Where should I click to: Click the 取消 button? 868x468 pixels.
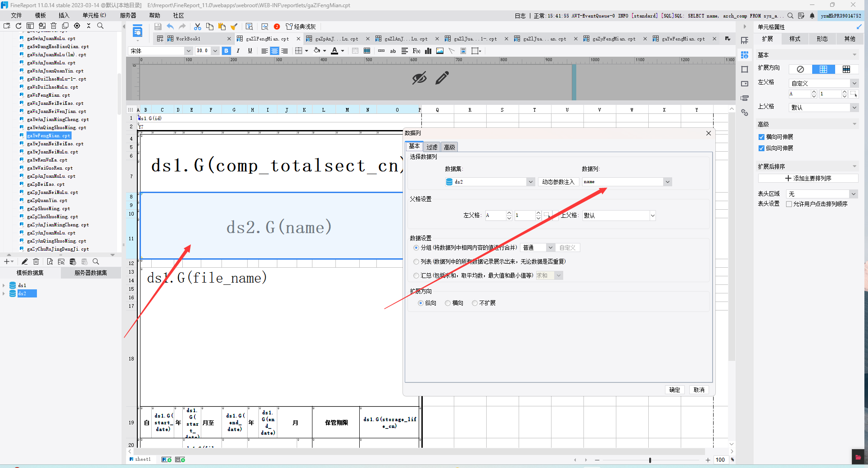point(699,390)
